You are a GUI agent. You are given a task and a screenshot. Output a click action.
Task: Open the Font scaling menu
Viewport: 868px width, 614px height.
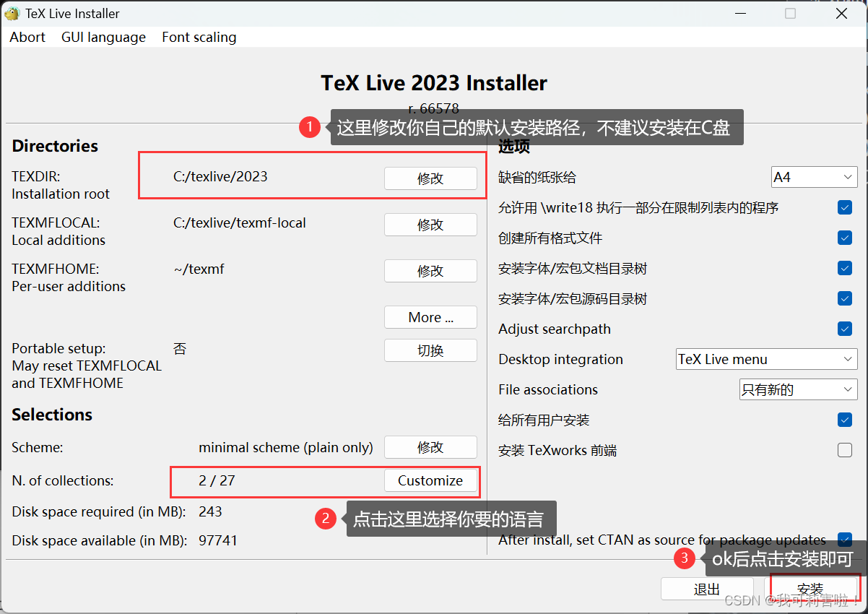pyautogui.click(x=199, y=37)
